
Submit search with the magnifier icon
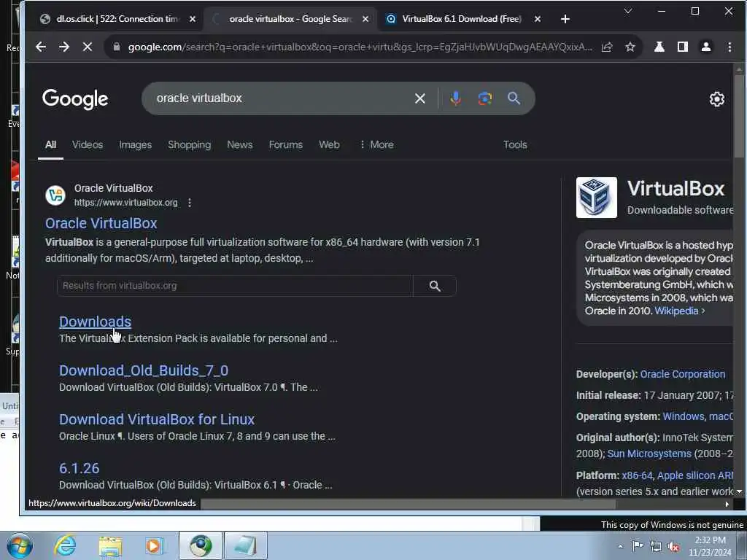[x=514, y=98]
